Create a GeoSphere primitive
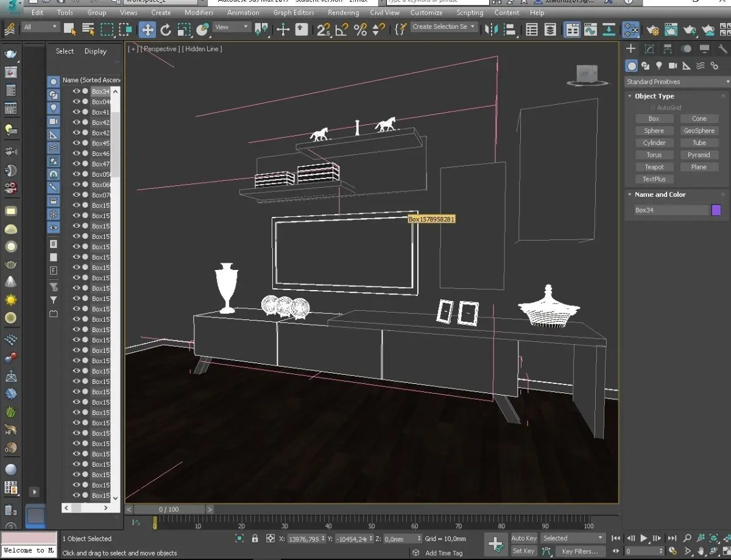 coord(699,131)
